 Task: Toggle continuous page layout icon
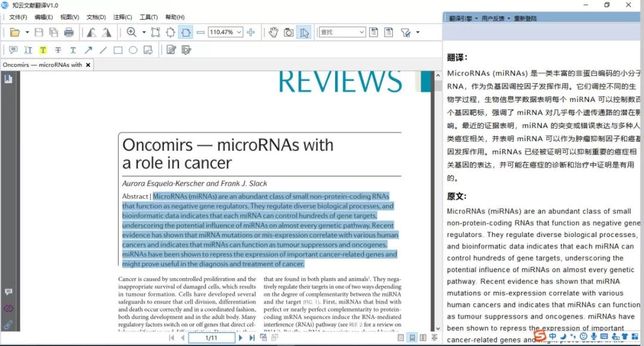[x=412, y=338]
